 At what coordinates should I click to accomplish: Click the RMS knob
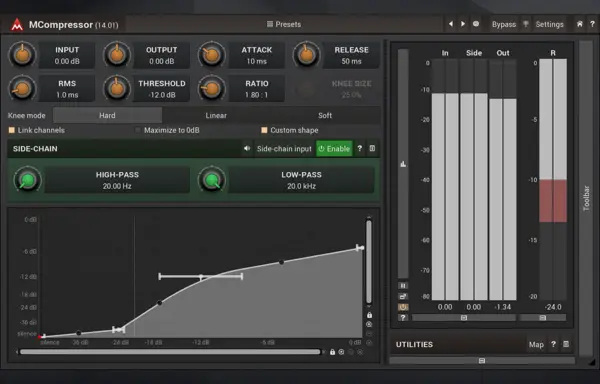click(22, 89)
